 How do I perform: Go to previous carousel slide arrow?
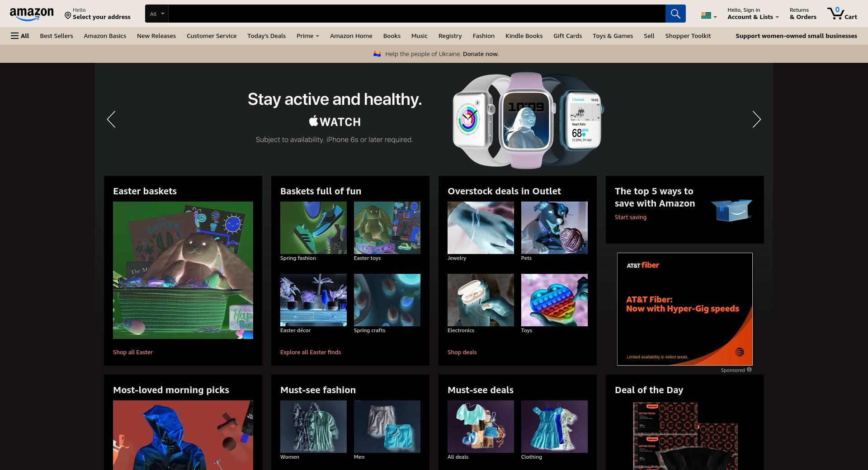pyautogui.click(x=111, y=119)
